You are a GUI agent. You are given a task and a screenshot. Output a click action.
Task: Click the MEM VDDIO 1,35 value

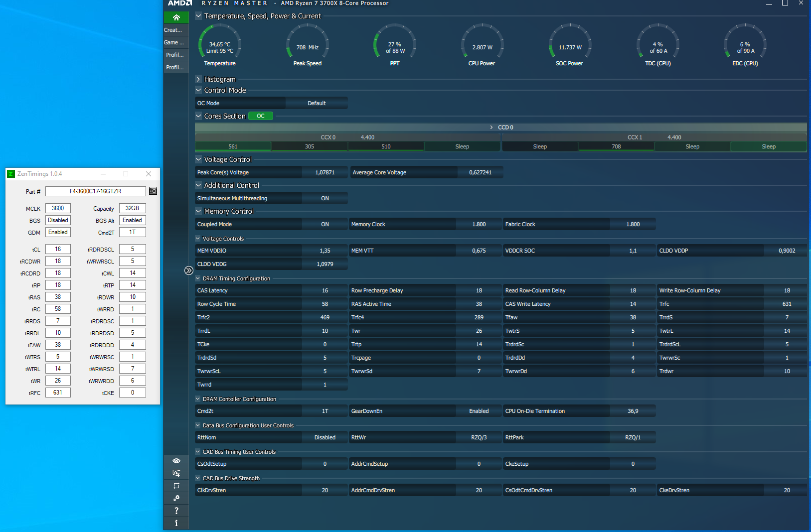tap(325, 251)
